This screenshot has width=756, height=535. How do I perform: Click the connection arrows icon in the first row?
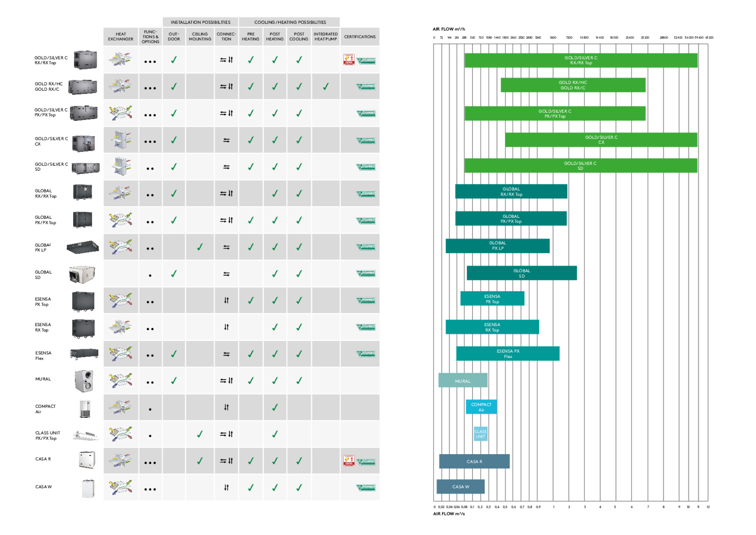226,60
